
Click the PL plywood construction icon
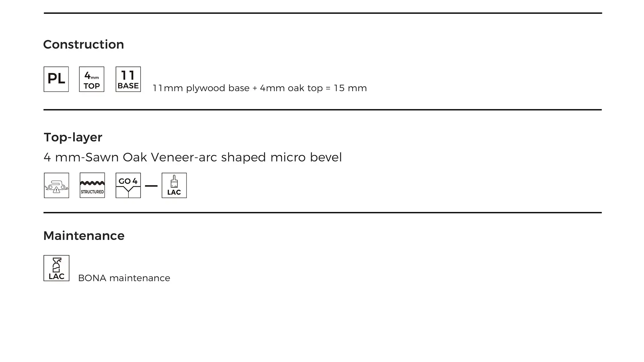(56, 79)
